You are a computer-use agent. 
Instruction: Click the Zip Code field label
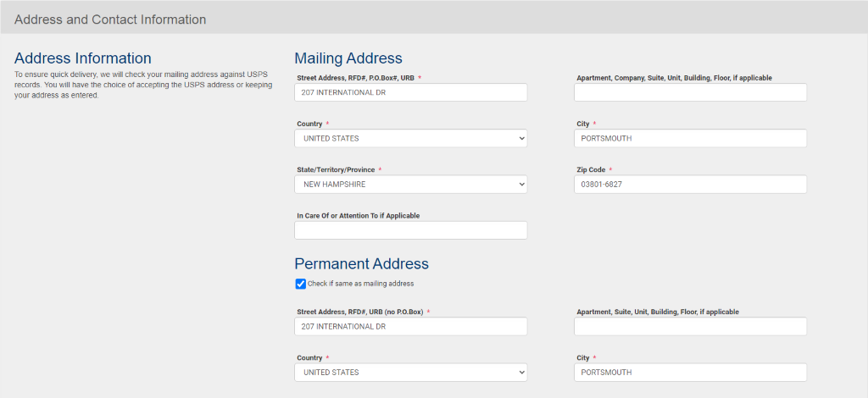point(591,169)
